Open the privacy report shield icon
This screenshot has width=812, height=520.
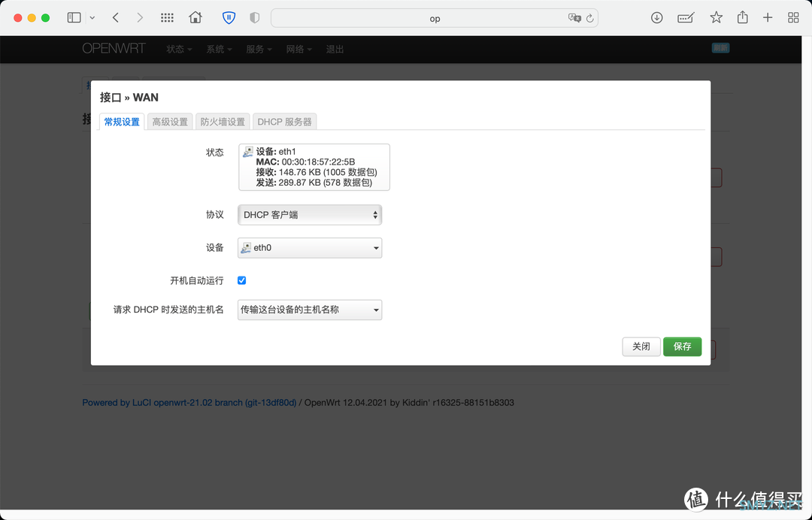coord(254,17)
